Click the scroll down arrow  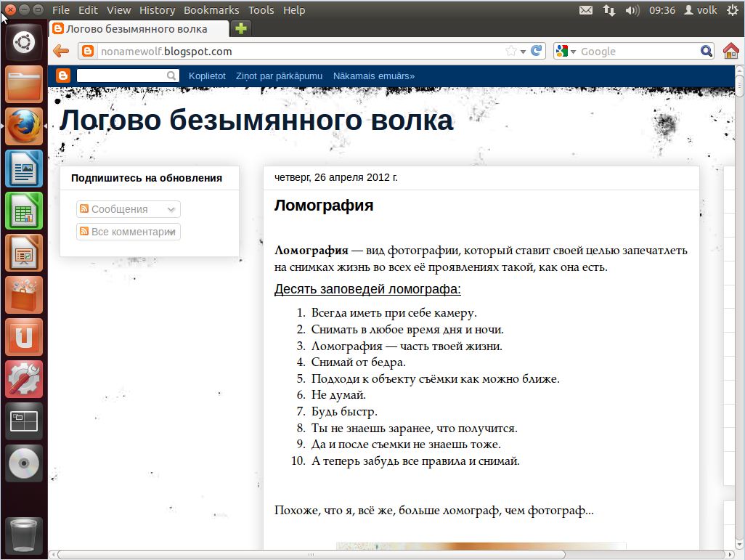(x=739, y=544)
